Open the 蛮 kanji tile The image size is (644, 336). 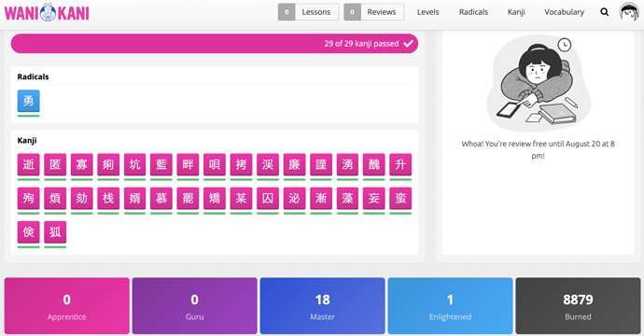coord(400,199)
